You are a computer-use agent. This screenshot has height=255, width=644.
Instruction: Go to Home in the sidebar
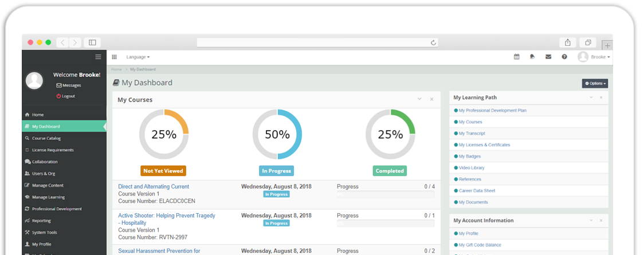(x=64, y=115)
